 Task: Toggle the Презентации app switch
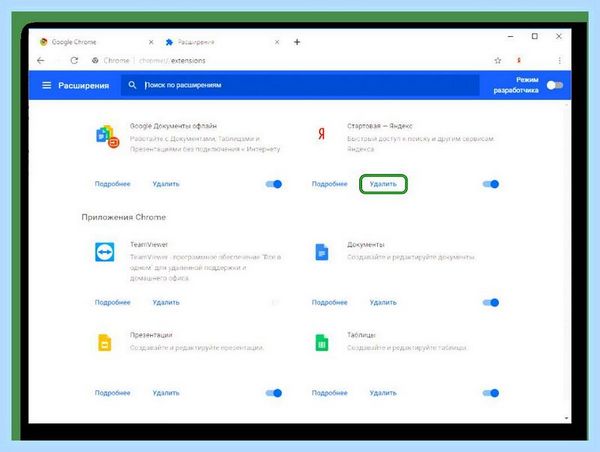[274, 393]
